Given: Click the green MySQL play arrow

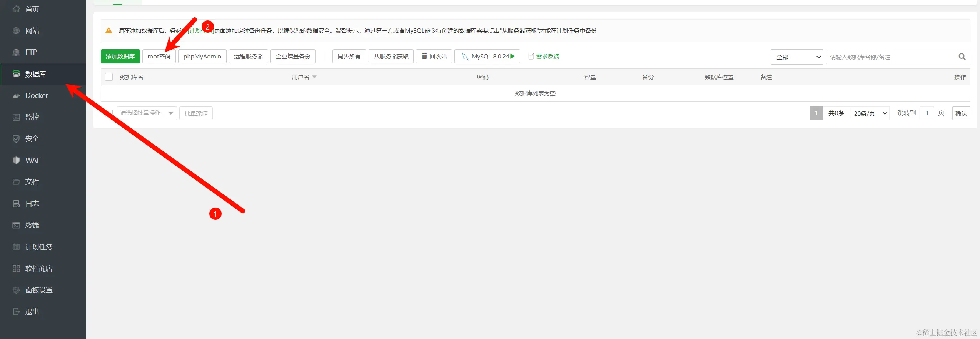Looking at the screenshot, I should tap(513, 56).
